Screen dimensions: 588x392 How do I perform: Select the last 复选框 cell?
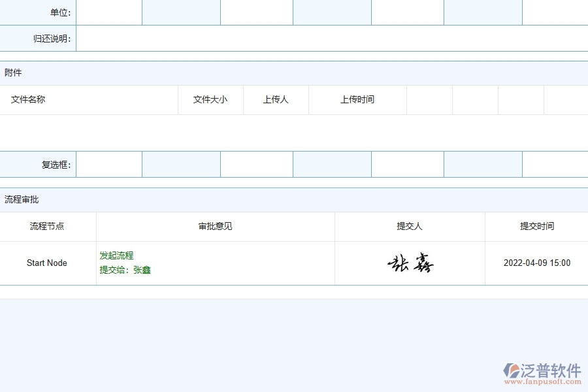482,164
